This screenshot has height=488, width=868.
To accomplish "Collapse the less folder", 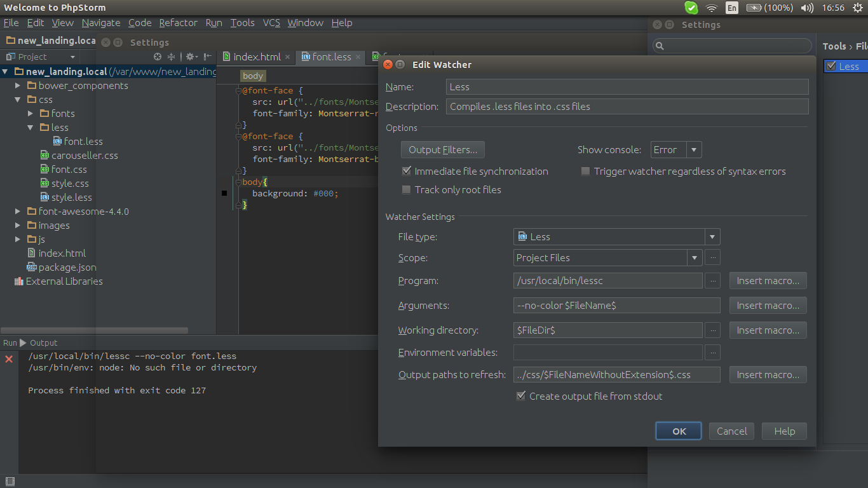I will [x=31, y=127].
